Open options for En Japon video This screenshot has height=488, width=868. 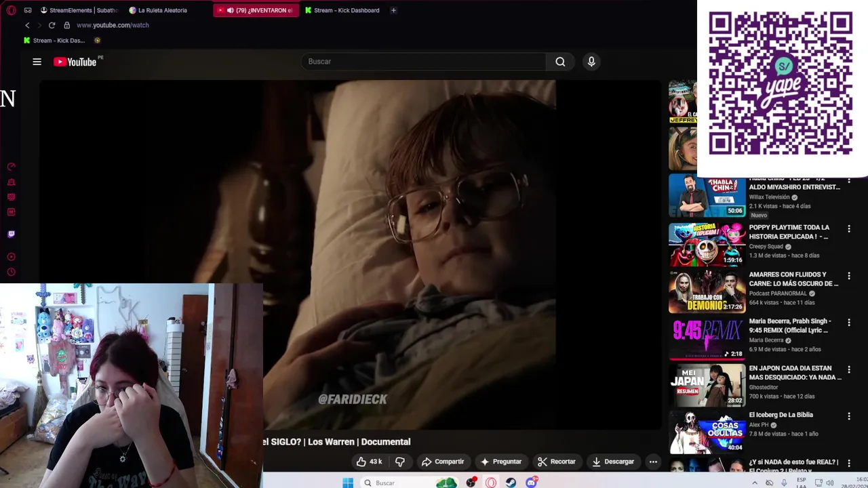[x=848, y=369]
